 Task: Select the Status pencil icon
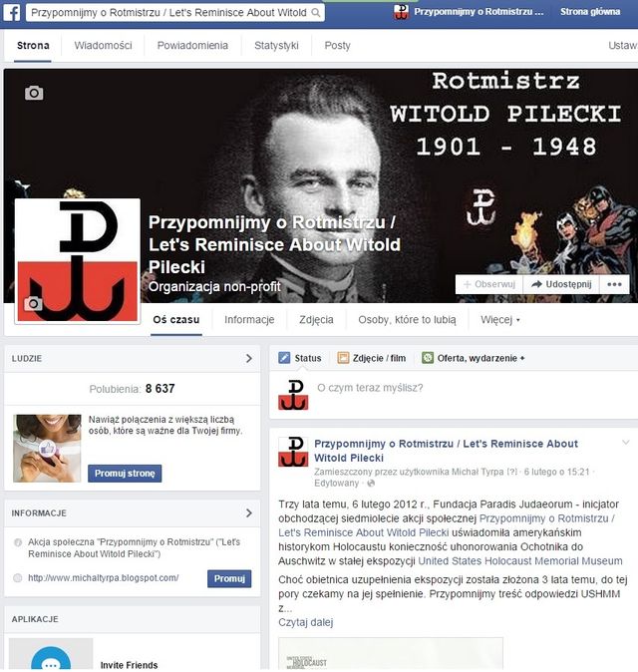[x=284, y=358]
